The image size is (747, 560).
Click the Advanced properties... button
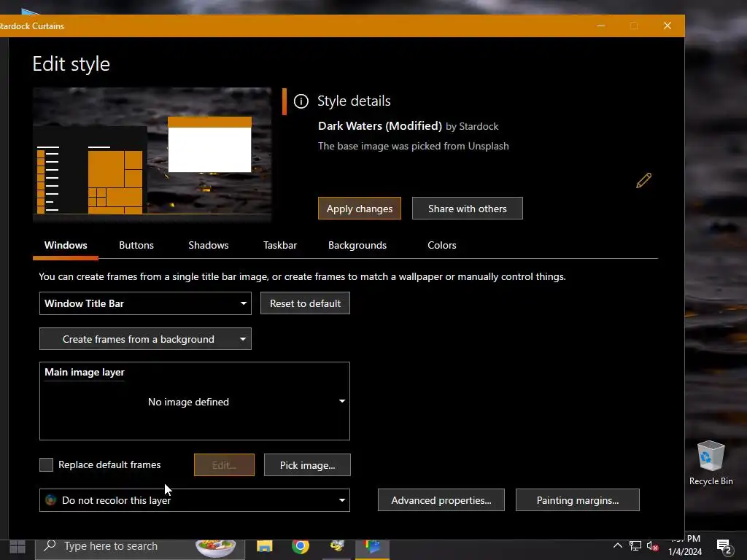(441, 500)
